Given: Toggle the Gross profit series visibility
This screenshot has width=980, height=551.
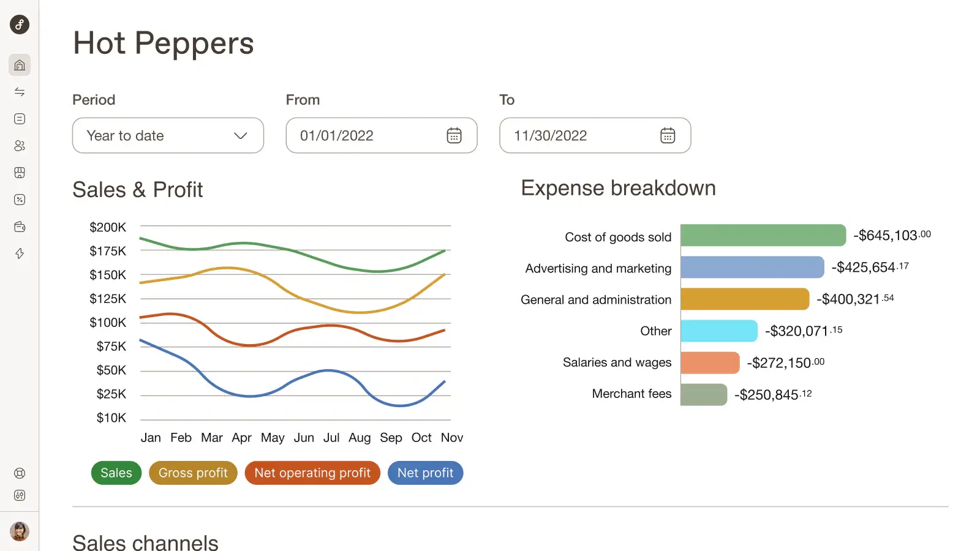Looking at the screenshot, I should pyautogui.click(x=193, y=473).
